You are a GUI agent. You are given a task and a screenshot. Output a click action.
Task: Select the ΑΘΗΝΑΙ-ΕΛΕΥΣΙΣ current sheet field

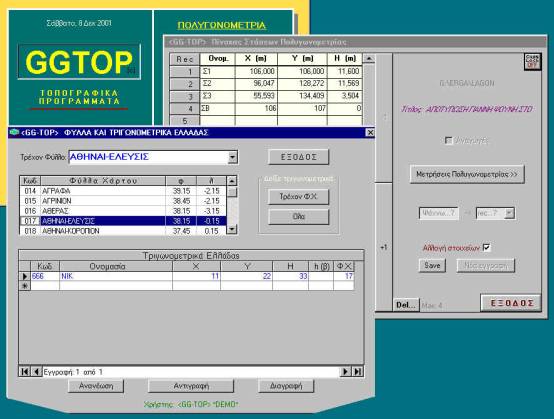149,157
